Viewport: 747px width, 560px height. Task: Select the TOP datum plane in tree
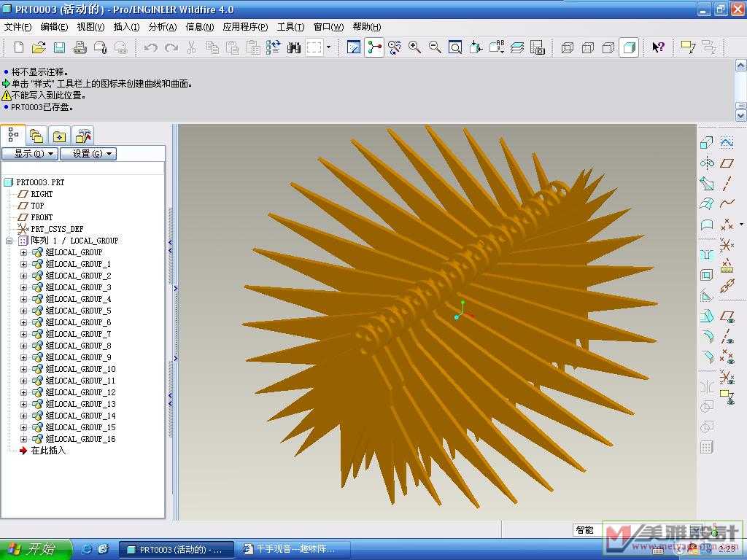click(37, 206)
